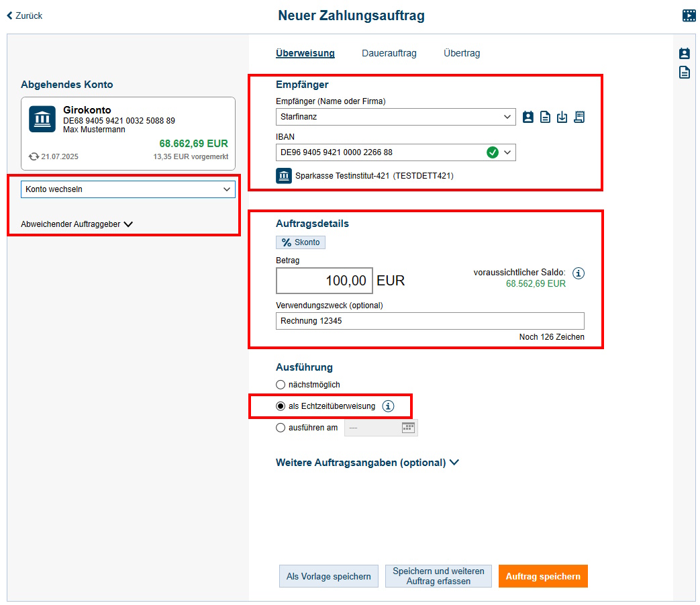The height and width of the screenshot is (605, 700).
Task: Click info icon next to voraussichtlicher Saldo
Action: tap(579, 273)
